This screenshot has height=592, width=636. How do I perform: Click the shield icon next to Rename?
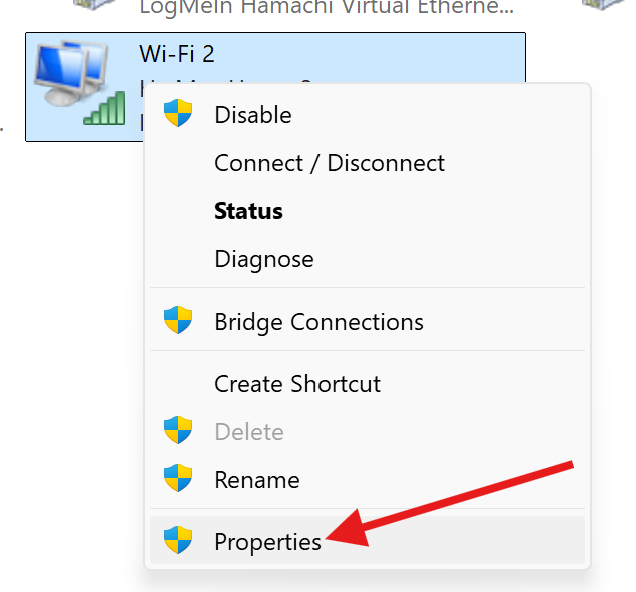point(178,479)
